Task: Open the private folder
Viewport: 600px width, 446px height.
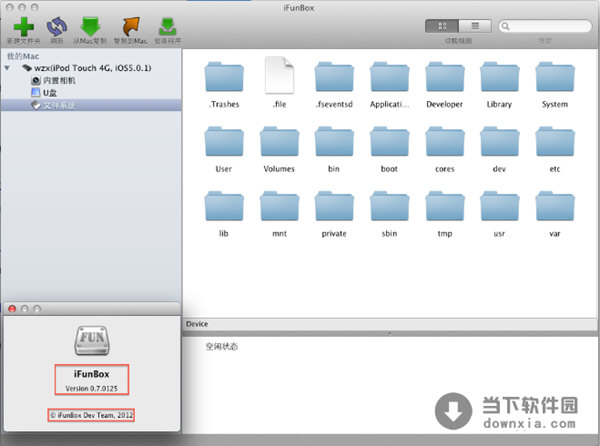Action: [334, 207]
